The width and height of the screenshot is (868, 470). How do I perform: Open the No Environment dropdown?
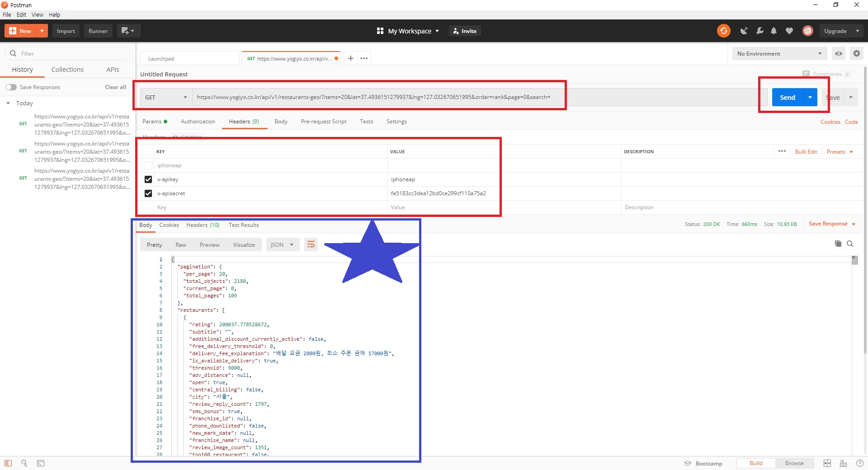tap(779, 53)
